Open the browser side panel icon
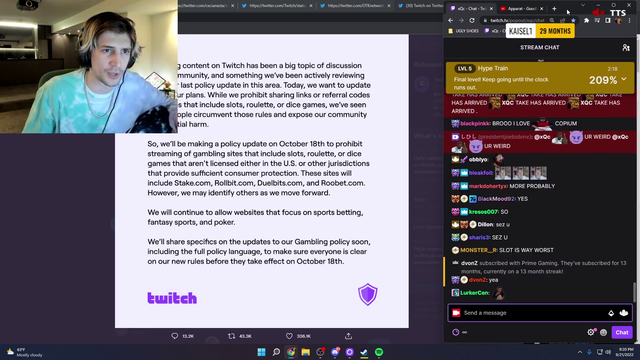Viewport: 640px width, 360px height. pyautogui.click(x=608, y=20)
